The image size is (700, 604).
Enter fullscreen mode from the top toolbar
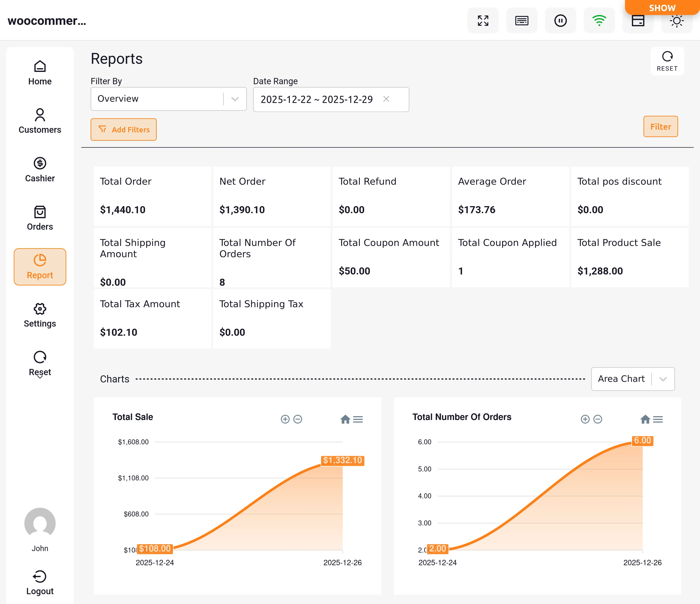[x=483, y=20]
